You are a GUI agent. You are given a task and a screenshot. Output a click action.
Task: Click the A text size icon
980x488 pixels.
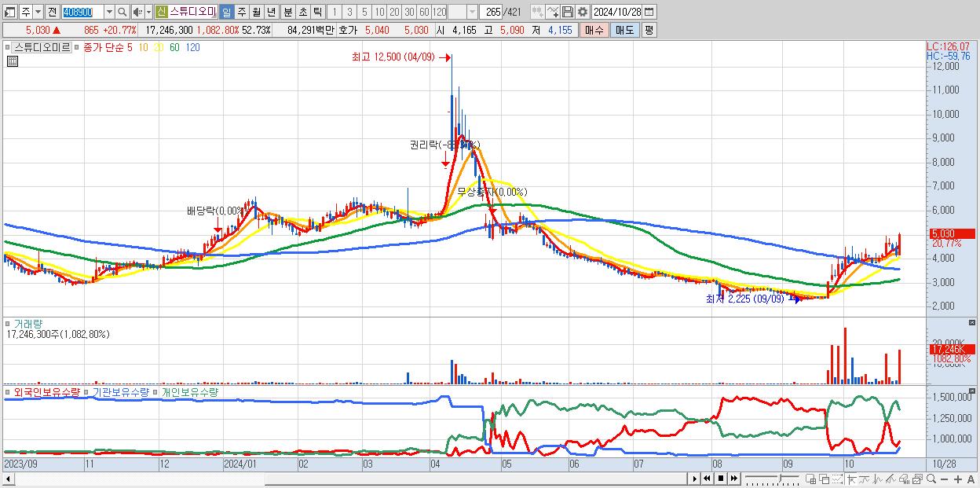(x=971, y=479)
